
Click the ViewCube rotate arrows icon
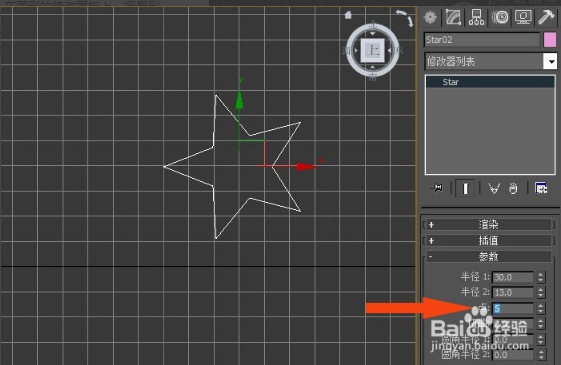[405, 18]
